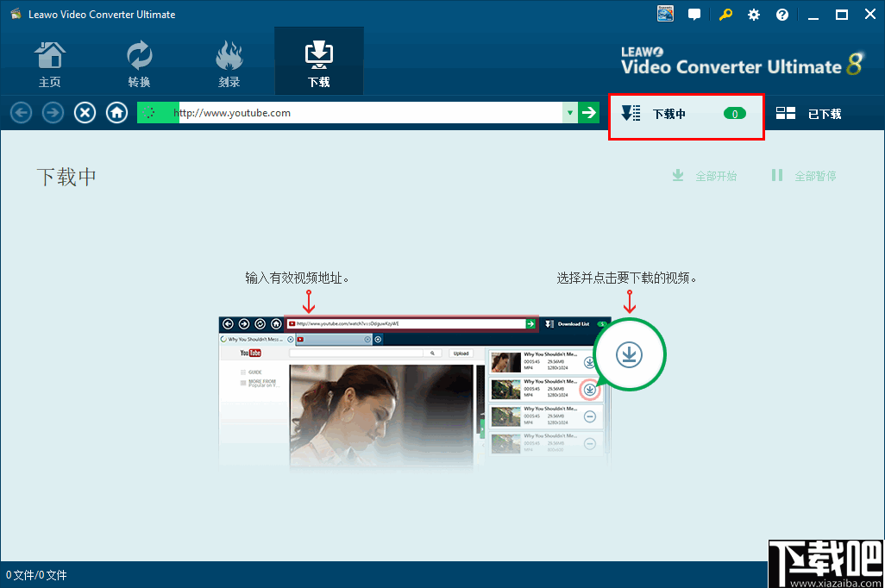Click the green 0 download counter badge

tap(734, 114)
